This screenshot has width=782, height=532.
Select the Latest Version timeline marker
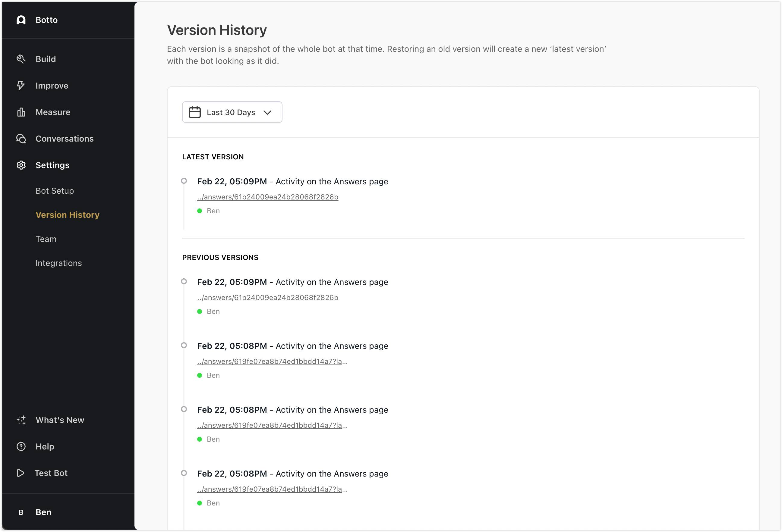click(x=184, y=181)
